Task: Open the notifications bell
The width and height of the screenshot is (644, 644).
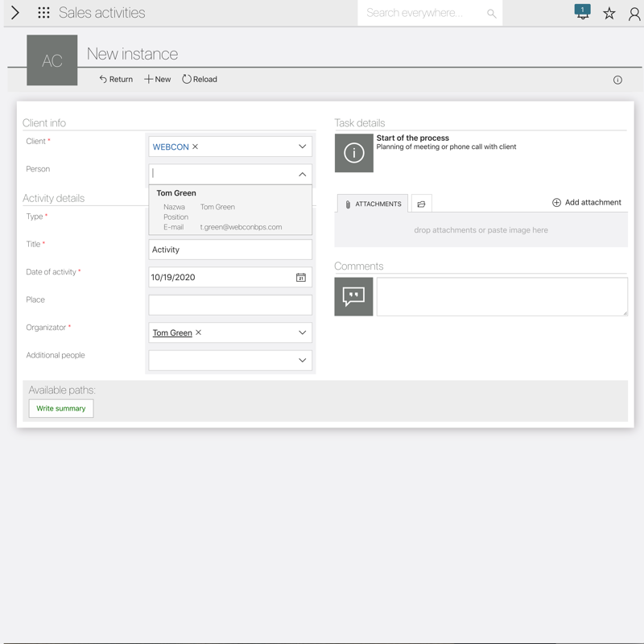Action: point(582,13)
